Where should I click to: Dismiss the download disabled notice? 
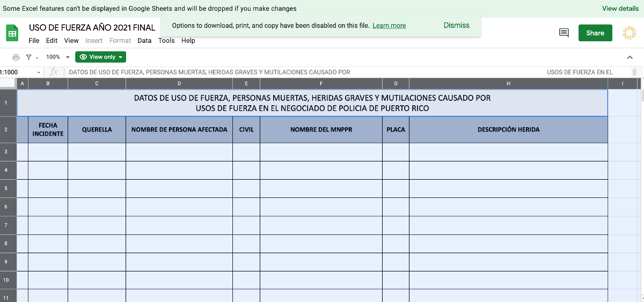(457, 25)
